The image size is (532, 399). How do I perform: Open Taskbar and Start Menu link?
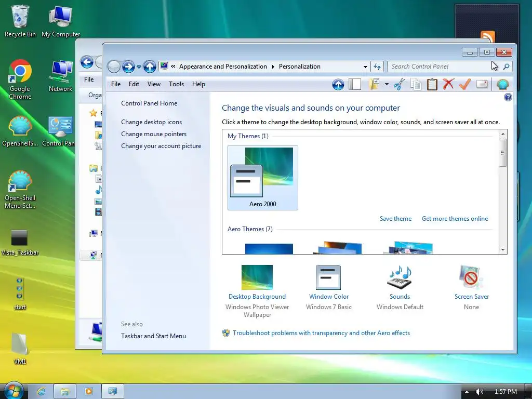[153, 336]
